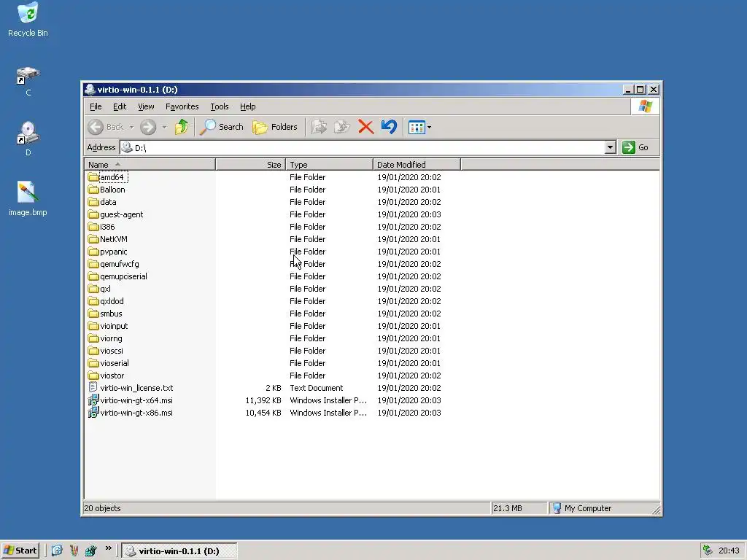Screen dimensions: 747x560
Task: Open the Back history dropdown arrow
Action: (131, 127)
